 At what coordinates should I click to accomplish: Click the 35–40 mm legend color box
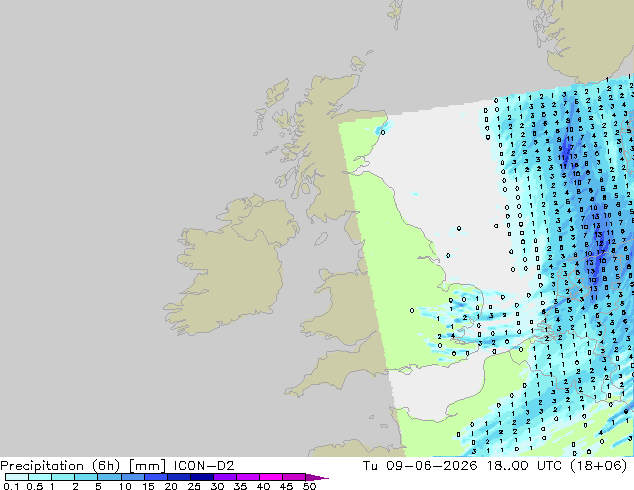click(248, 477)
